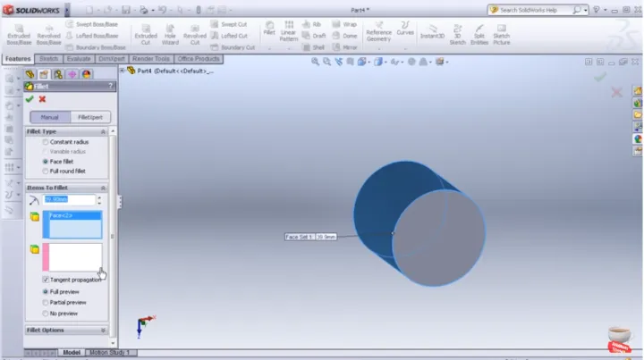Image resolution: width=644 pixels, height=360 pixels.
Task: Click the Instant3D icon
Action: (432, 33)
